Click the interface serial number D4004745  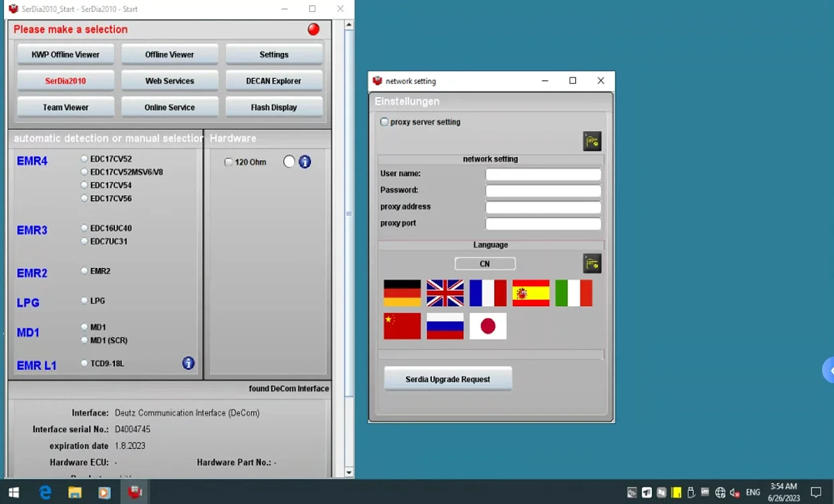[x=132, y=429]
